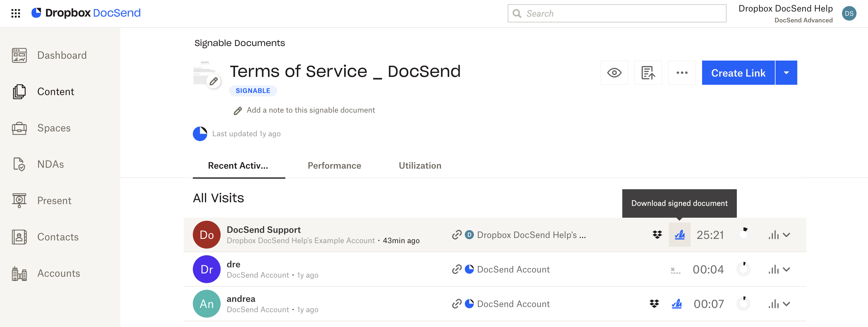Viewport: 868px width, 327px height.
Task: Open the ellipsis more options menu
Action: click(x=682, y=73)
